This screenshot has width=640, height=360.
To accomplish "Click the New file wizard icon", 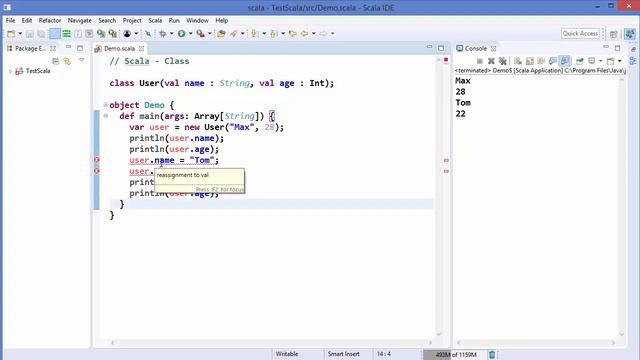I will [x=11, y=34].
